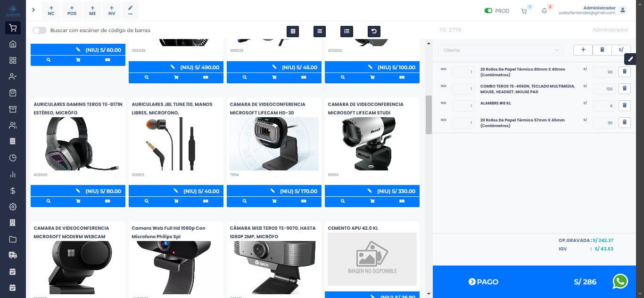Click the notification bell icon
This screenshot has height=298, width=644.
tap(545, 11)
